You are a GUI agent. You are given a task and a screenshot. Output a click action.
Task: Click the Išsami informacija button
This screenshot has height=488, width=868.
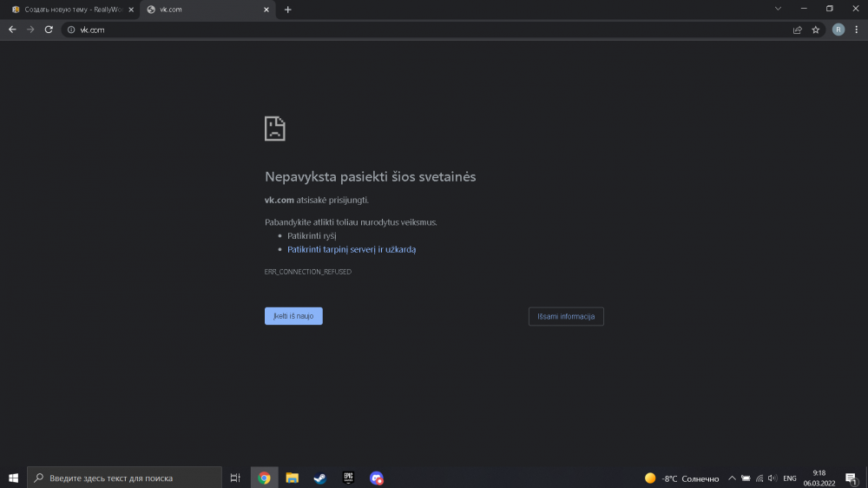coord(566,316)
